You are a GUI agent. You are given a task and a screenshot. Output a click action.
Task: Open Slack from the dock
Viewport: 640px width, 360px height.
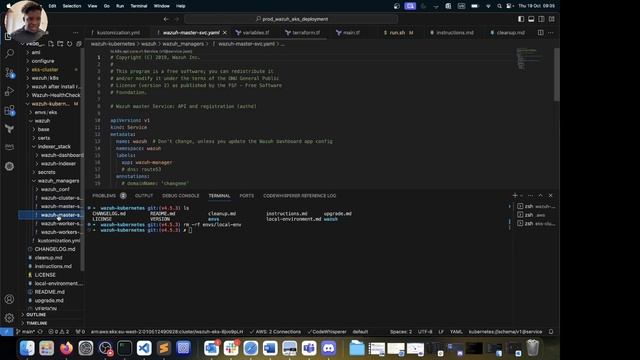[x=231, y=348]
